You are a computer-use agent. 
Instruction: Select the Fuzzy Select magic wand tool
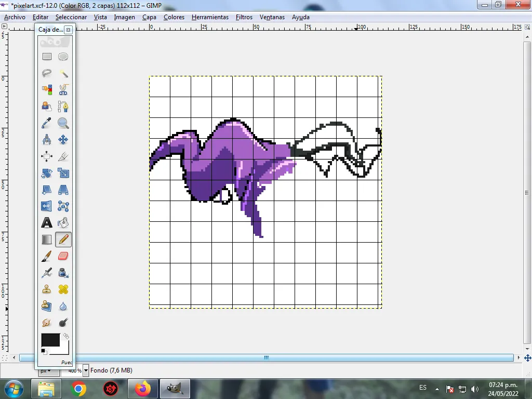tap(63, 73)
